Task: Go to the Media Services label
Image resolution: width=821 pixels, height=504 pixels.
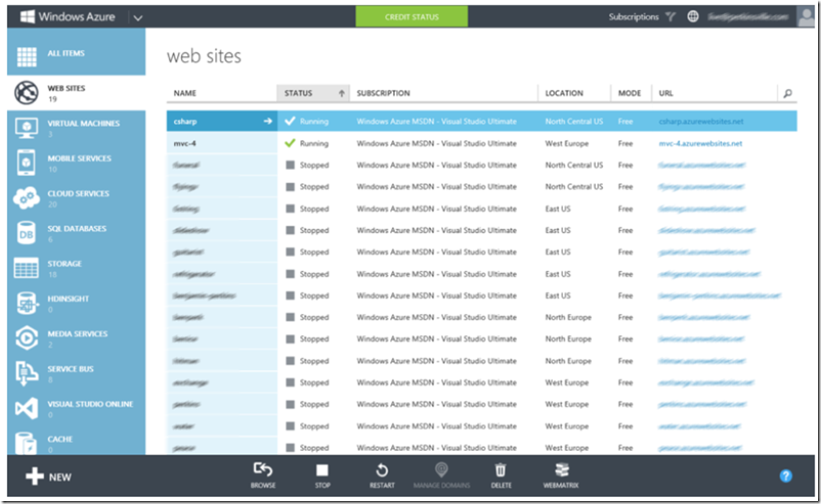Action: pyautogui.click(x=77, y=334)
